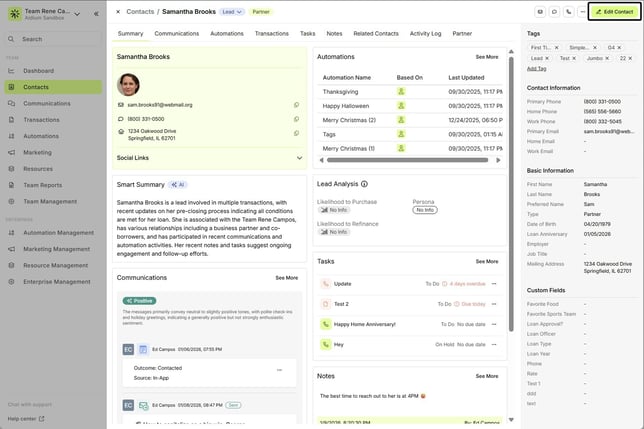Switch to the Activity Log tab
Image resolution: width=644 pixels, height=429 pixels.
point(425,33)
